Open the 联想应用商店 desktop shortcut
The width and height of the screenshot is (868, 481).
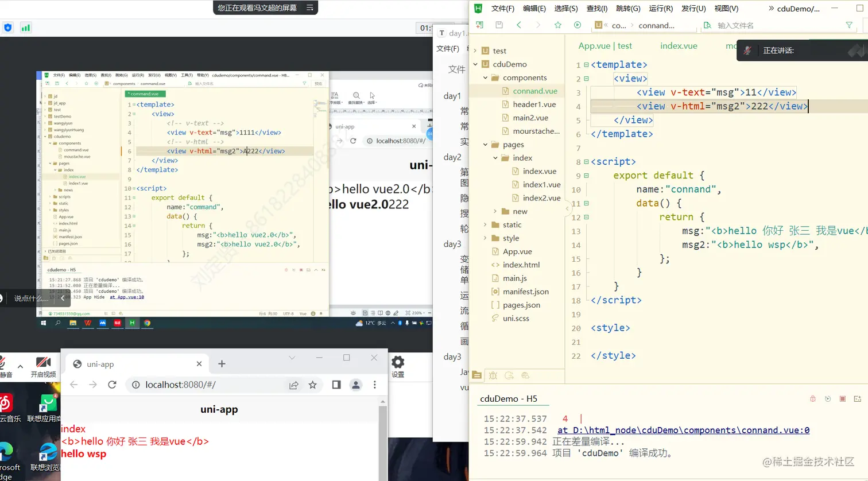coord(45,408)
